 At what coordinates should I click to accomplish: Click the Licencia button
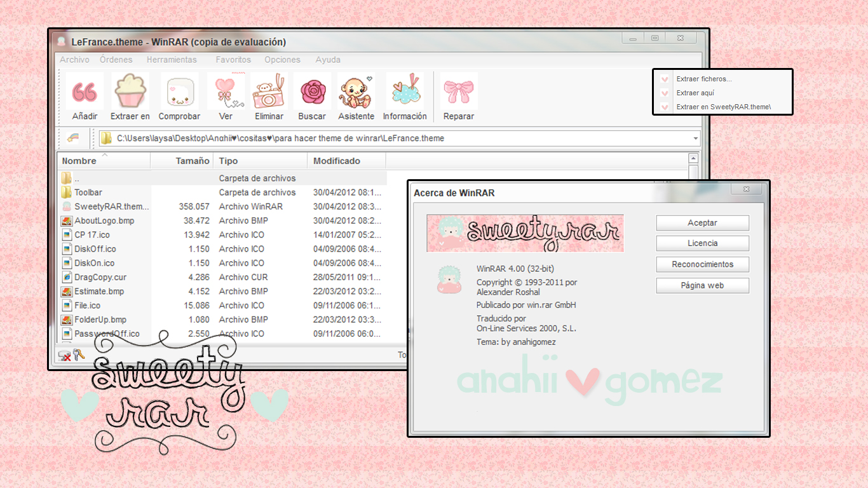point(702,243)
